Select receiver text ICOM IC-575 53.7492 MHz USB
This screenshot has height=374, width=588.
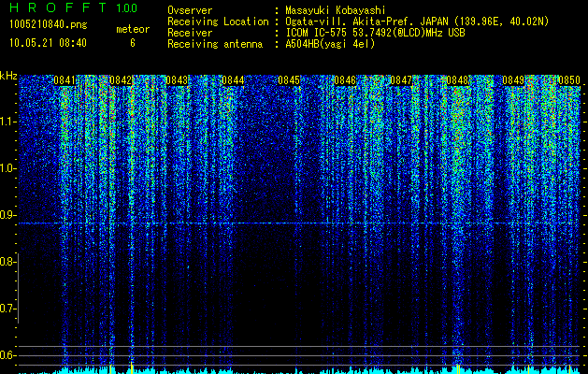(x=375, y=33)
